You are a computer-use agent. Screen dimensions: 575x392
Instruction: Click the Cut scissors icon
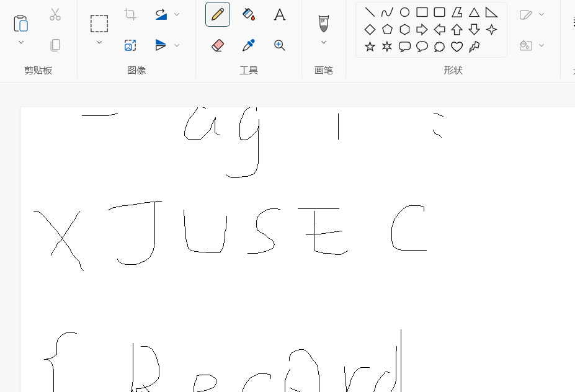click(x=55, y=14)
